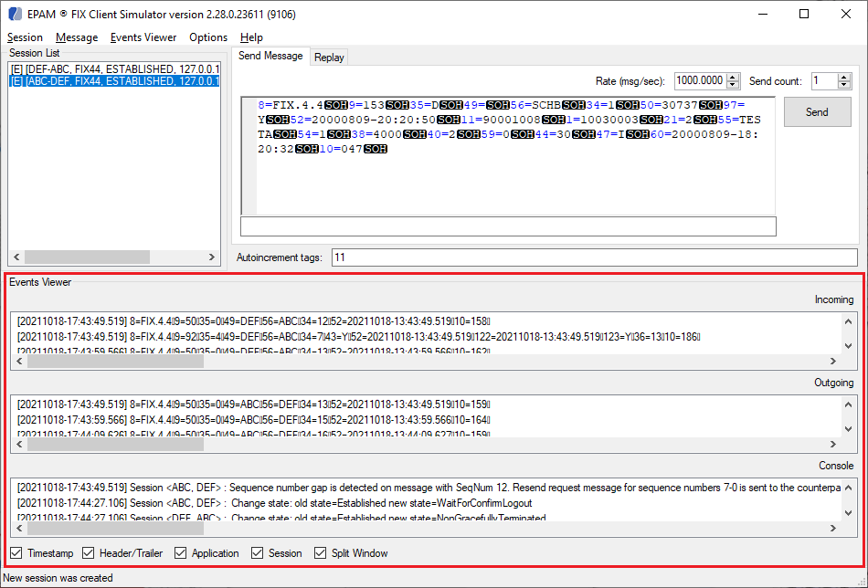Click Console pane scroll down arrow
The height and width of the screenshot is (588, 868).
pyautogui.click(x=848, y=513)
